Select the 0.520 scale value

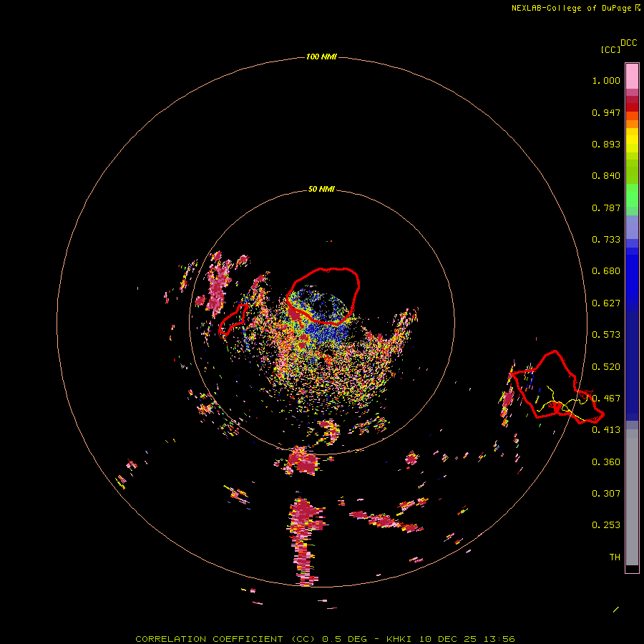tap(606, 367)
